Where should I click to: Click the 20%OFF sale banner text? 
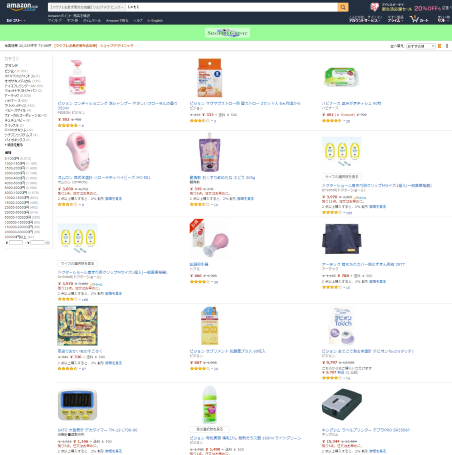[428, 8]
